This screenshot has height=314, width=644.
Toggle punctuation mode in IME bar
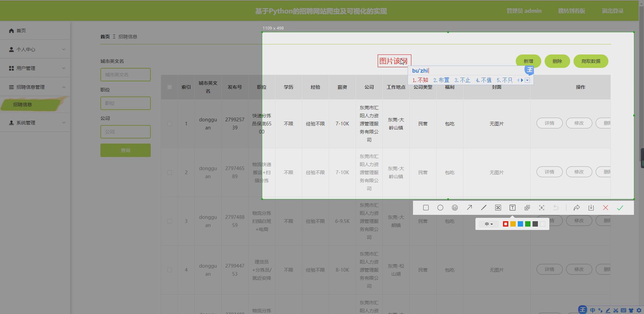[600, 310]
